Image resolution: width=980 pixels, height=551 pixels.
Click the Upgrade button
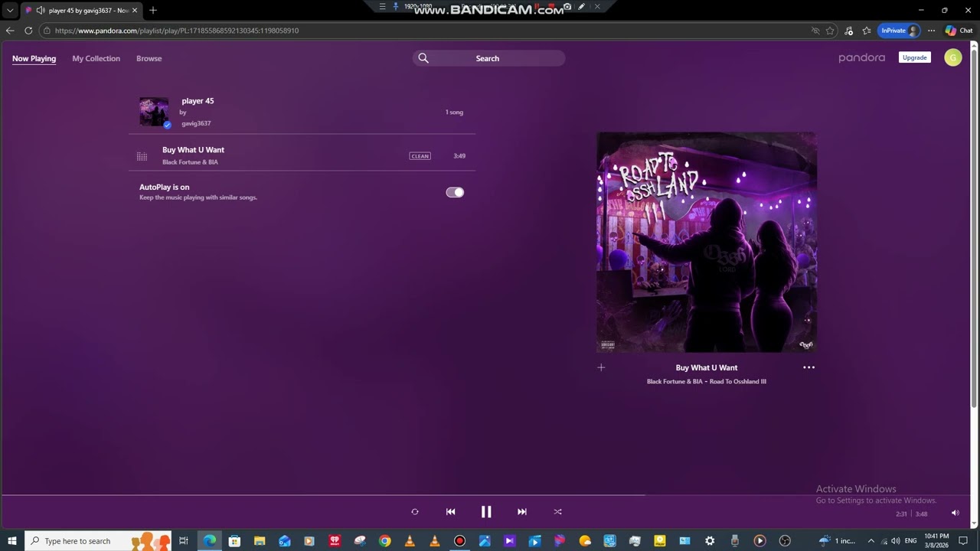914,57
